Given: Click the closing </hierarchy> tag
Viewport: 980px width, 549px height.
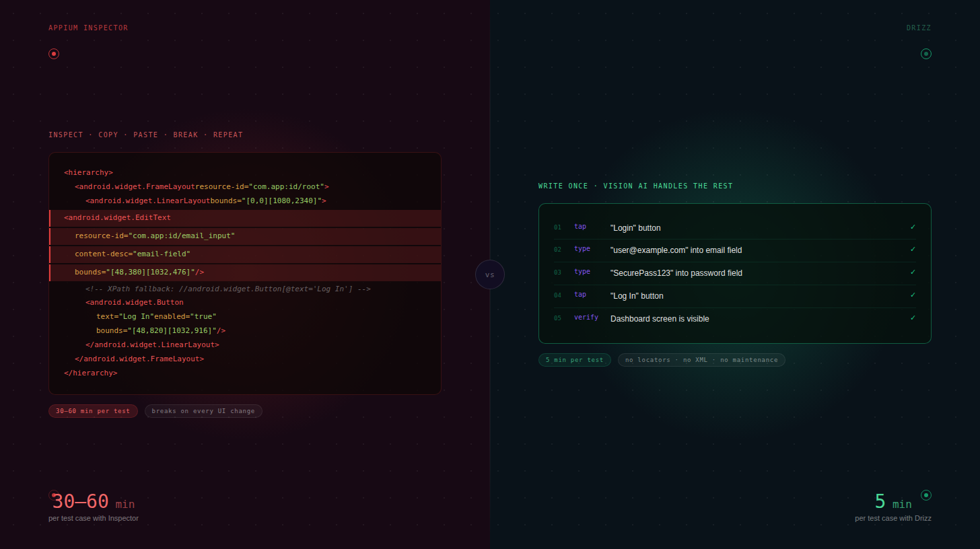Looking at the screenshot, I should pos(91,373).
